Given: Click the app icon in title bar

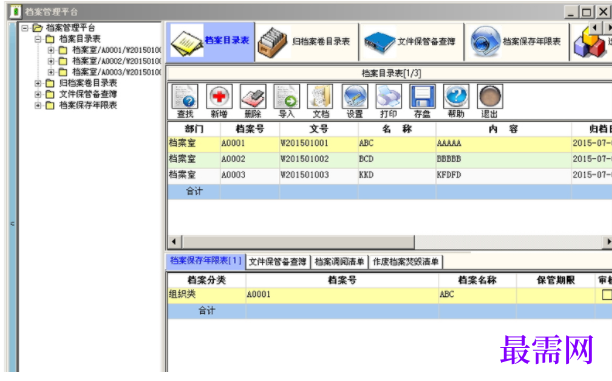Looking at the screenshot, I should point(15,11).
